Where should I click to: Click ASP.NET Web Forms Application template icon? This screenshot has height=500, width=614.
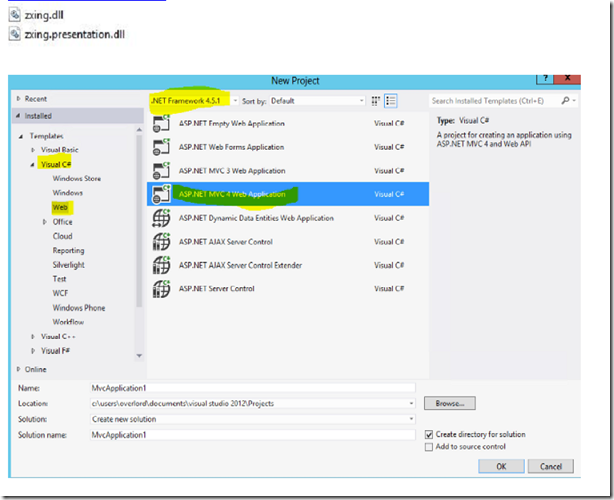[161, 147]
